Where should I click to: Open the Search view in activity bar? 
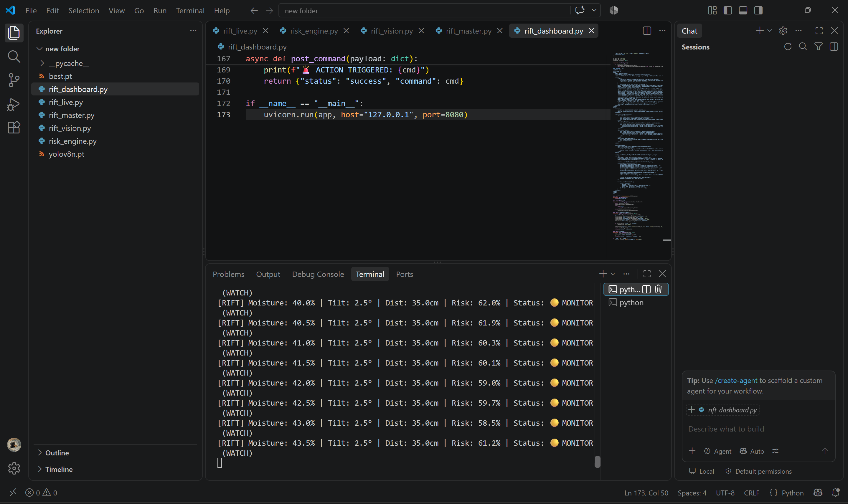point(14,56)
